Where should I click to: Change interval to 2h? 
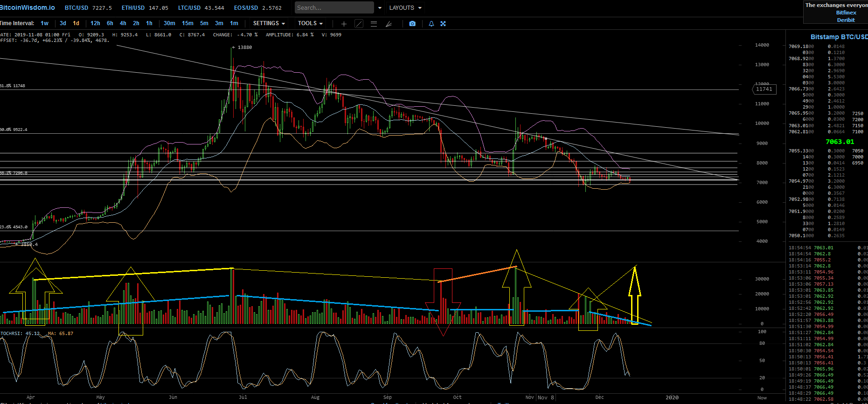(136, 23)
